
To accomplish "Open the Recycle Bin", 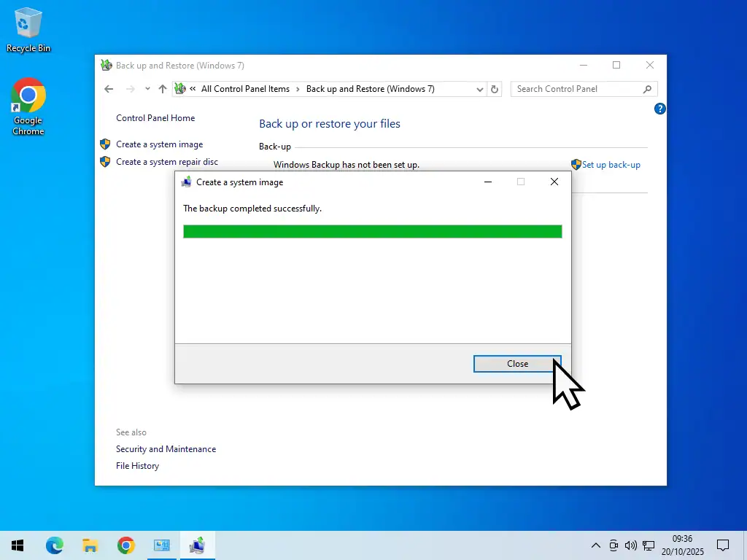I will tap(28, 23).
